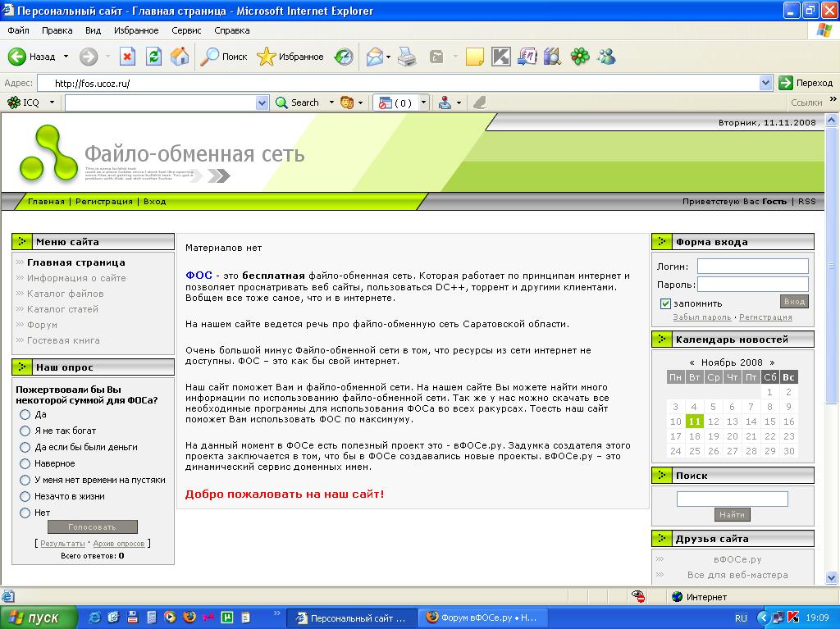Open the 'Сервис' menu
The height and width of the screenshot is (629, 840).
point(186,30)
